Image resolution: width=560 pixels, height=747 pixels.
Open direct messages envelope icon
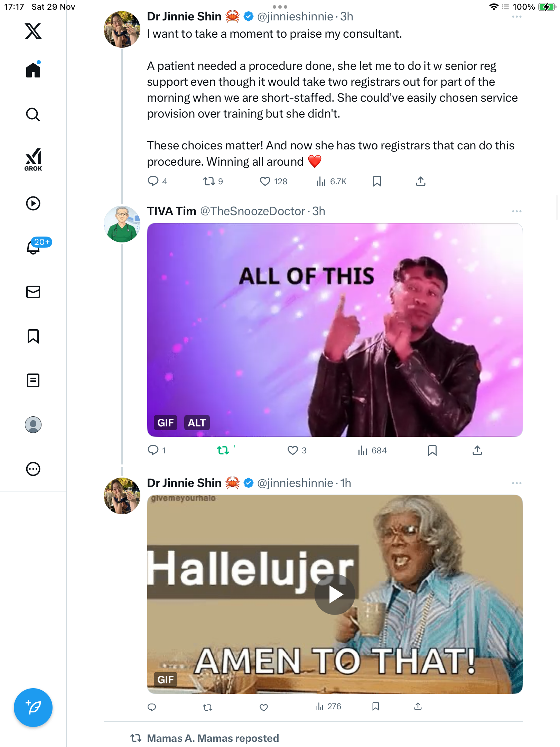(x=33, y=292)
